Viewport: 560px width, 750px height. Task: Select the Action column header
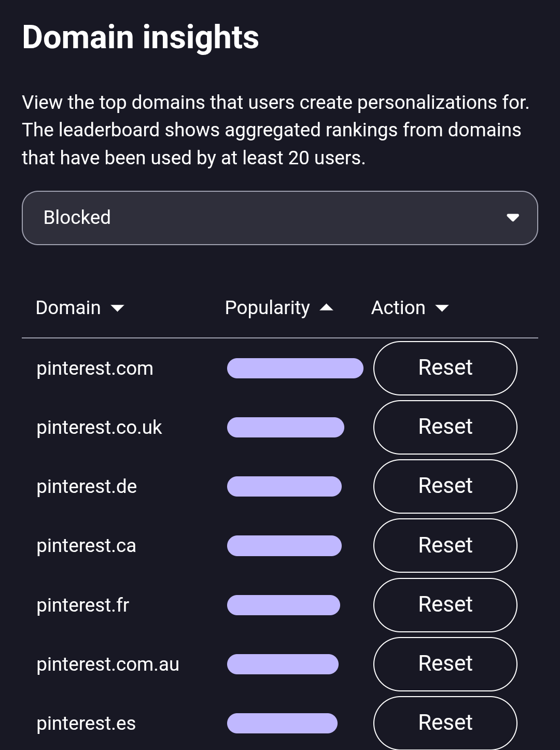click(398, 307)
